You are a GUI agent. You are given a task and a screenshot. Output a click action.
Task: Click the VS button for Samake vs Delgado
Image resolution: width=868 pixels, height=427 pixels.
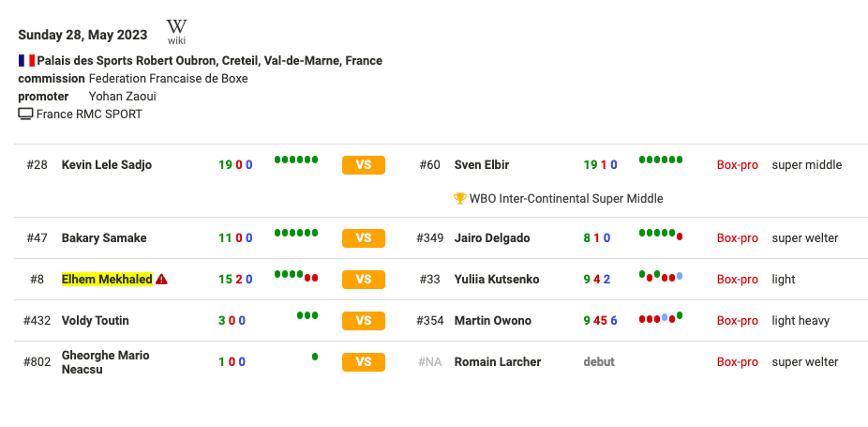363,238
